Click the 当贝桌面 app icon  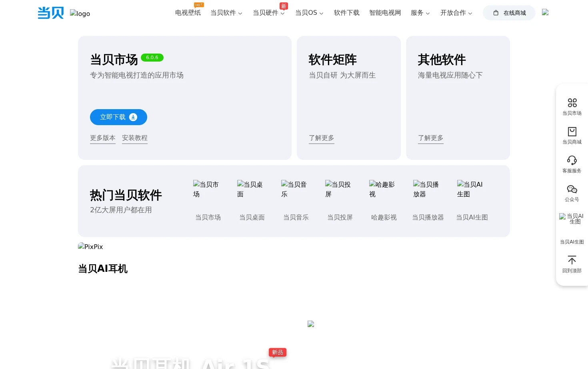point(252,189)
